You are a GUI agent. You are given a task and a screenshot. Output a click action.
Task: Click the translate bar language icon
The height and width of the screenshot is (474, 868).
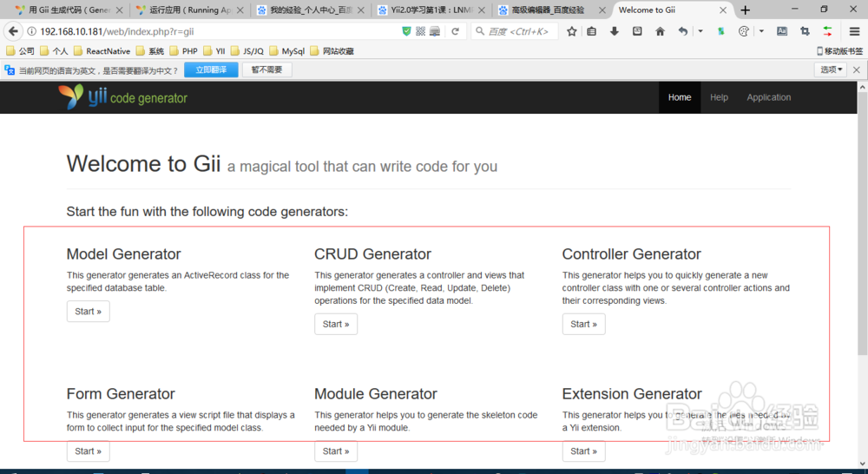pos(10,69)
